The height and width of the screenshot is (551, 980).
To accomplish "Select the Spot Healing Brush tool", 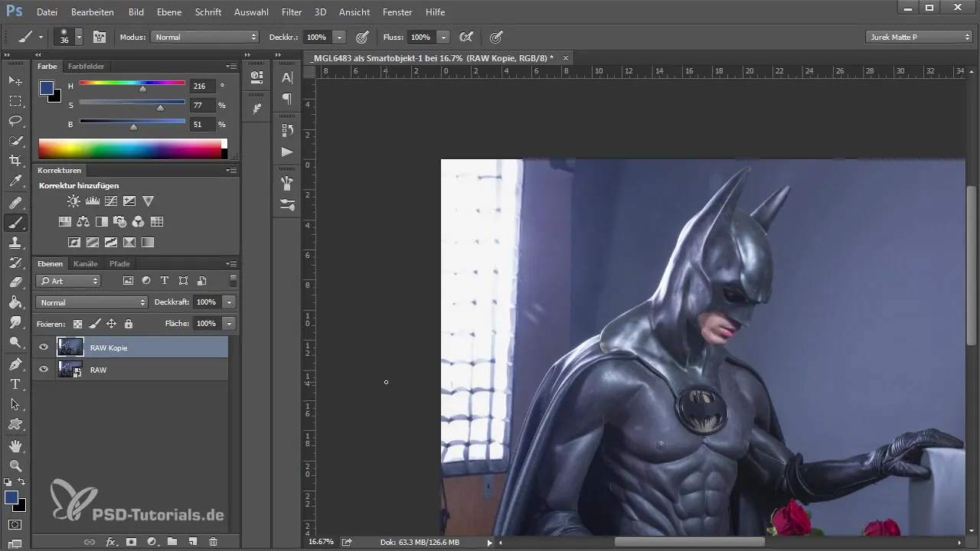I will click(x=15, y=203).
